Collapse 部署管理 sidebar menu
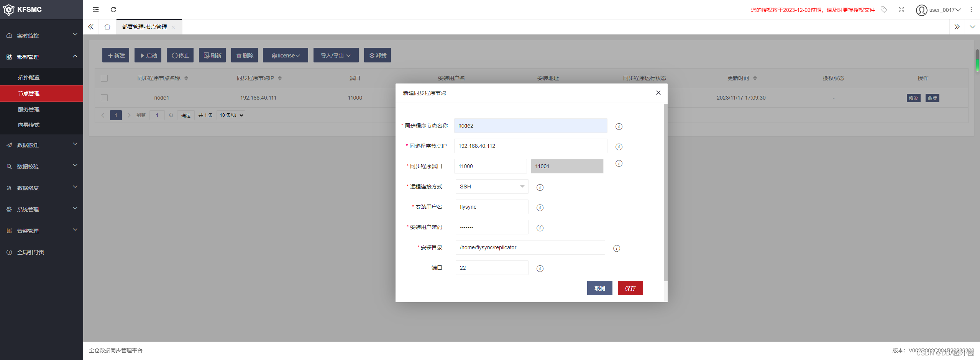The image size is (980, 360). click(x=41, y=57)
